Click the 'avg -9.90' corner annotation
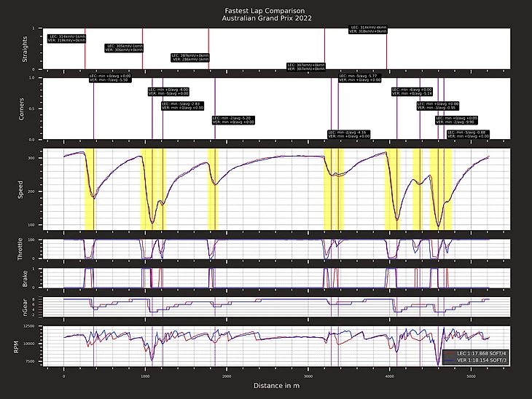 tap(457, 122)
